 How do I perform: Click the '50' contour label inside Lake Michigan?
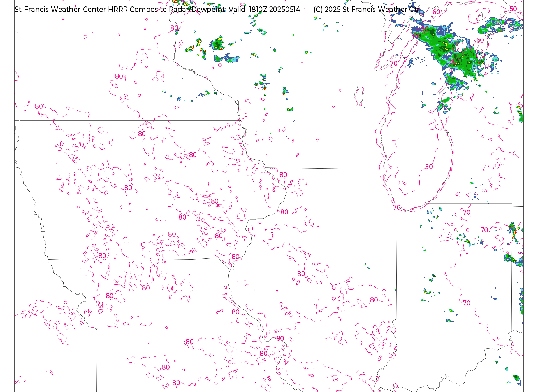coord(429,167)
